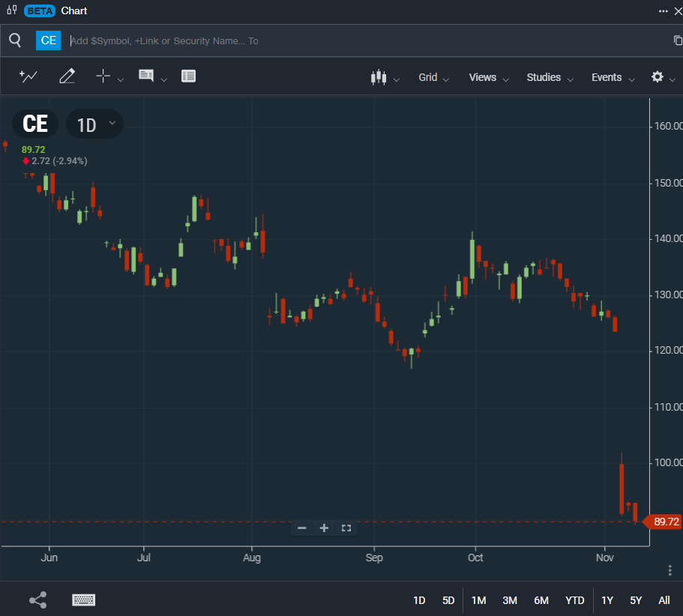Expand the crosshair options dropdown

(121, 79)
